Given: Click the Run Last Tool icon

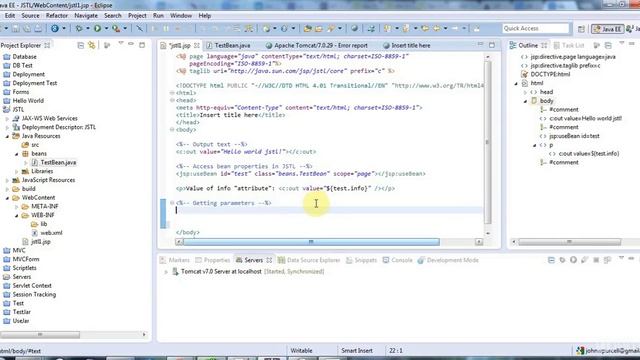Looking at the screenshot, I should 116,29.
